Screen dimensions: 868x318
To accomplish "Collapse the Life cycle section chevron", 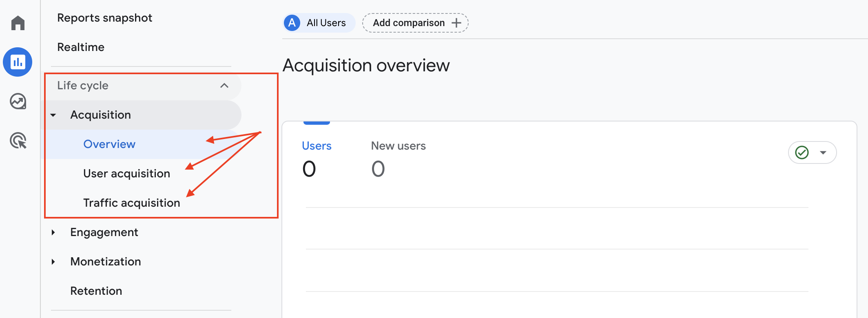I will 224,86.
